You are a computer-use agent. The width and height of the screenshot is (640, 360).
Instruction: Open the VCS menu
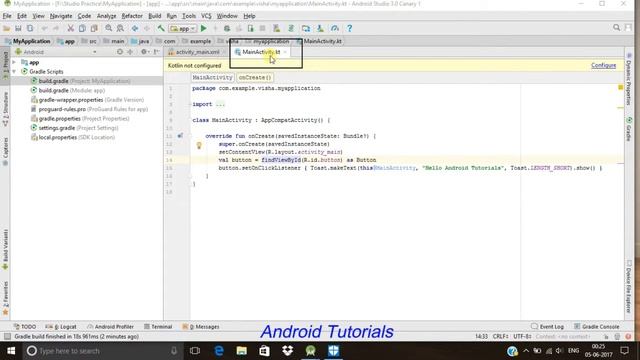[x=206, y=16]
